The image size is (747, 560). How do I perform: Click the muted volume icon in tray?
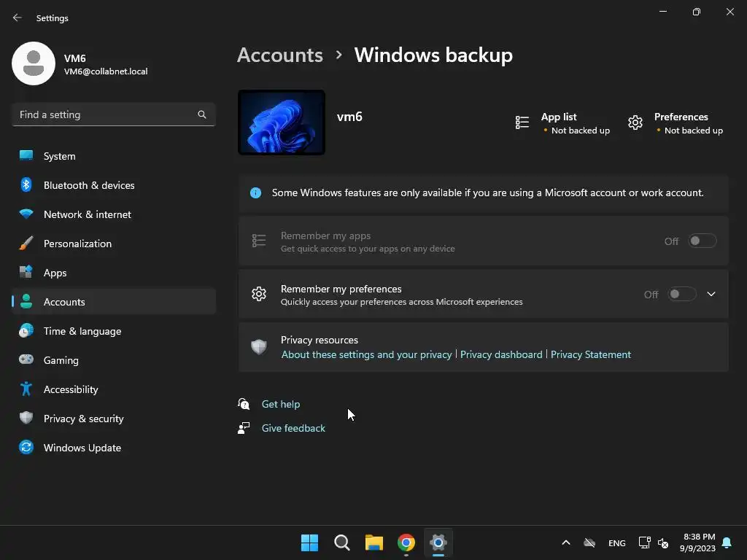tap(663, 542)
